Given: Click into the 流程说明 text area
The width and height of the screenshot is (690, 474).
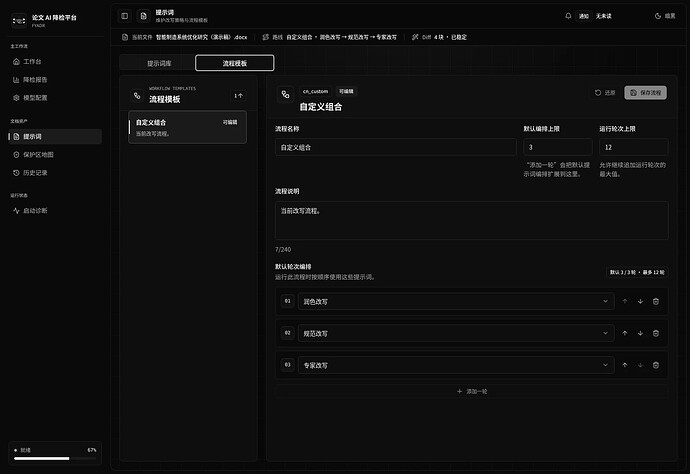Looking at the screenshot, I should click(x=472, y=220).
